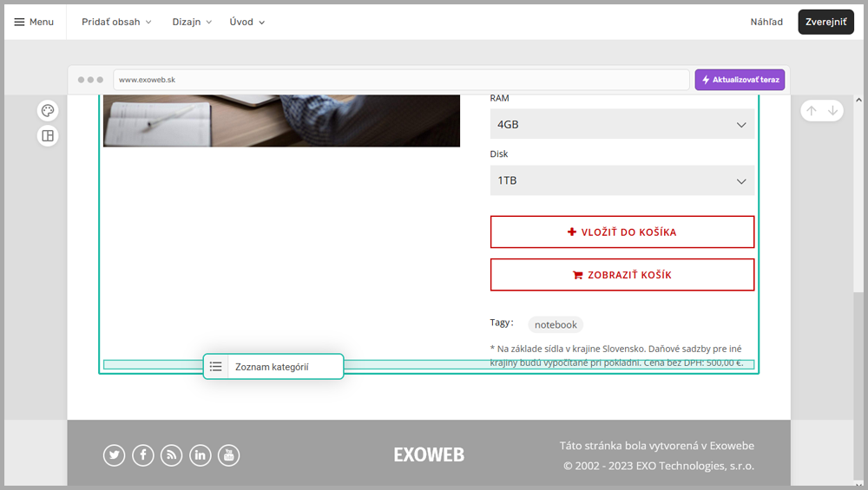
Task: Open the hamburger Menu
Action: pyautogui.click(x=34, y=22)
